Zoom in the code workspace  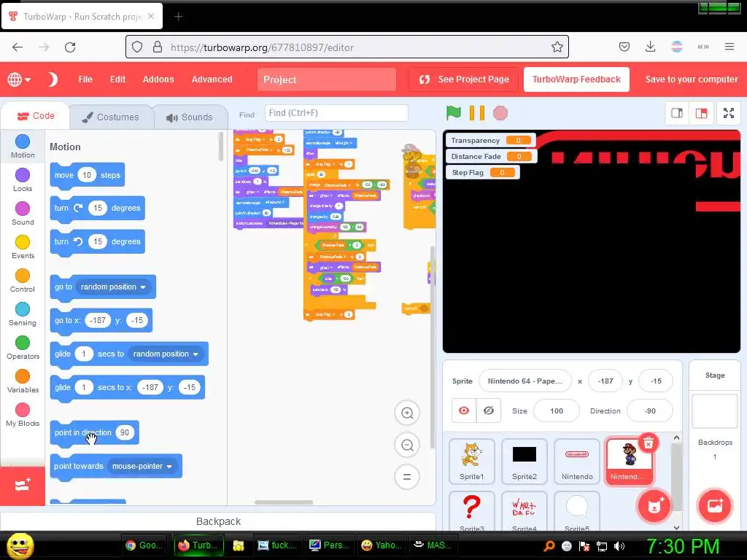(x=407, y=413)
